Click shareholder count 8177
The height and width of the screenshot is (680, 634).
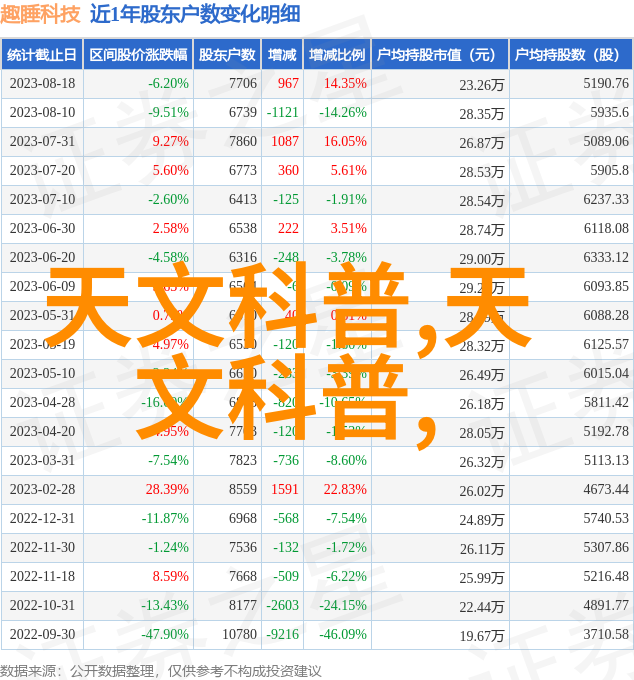[243, 605]
